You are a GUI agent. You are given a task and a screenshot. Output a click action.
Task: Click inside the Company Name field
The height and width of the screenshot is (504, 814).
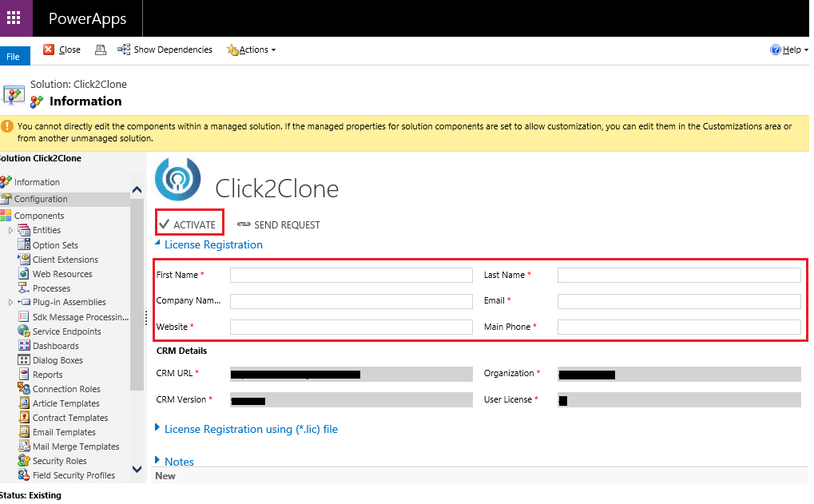click(351, 301)
